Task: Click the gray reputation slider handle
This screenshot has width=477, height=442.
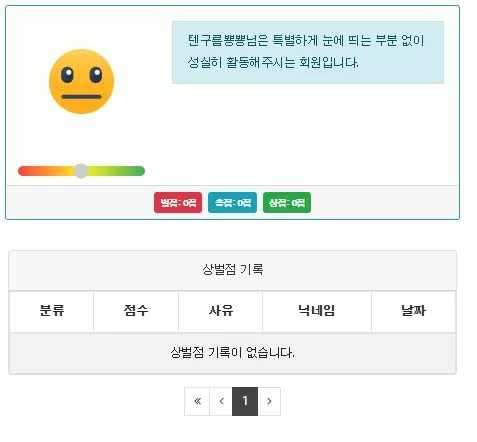Action: click(81, 171)
